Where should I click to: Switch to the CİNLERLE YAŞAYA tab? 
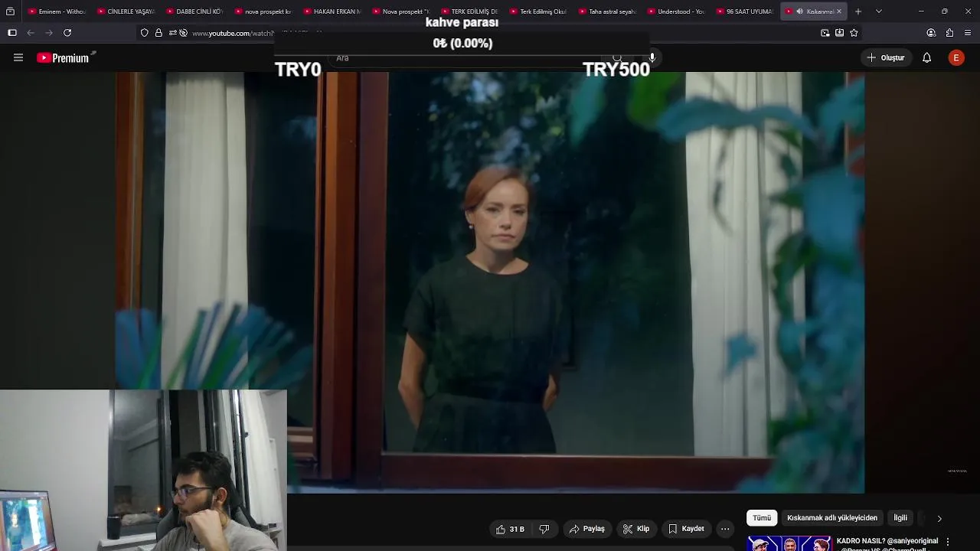point(126,11)
